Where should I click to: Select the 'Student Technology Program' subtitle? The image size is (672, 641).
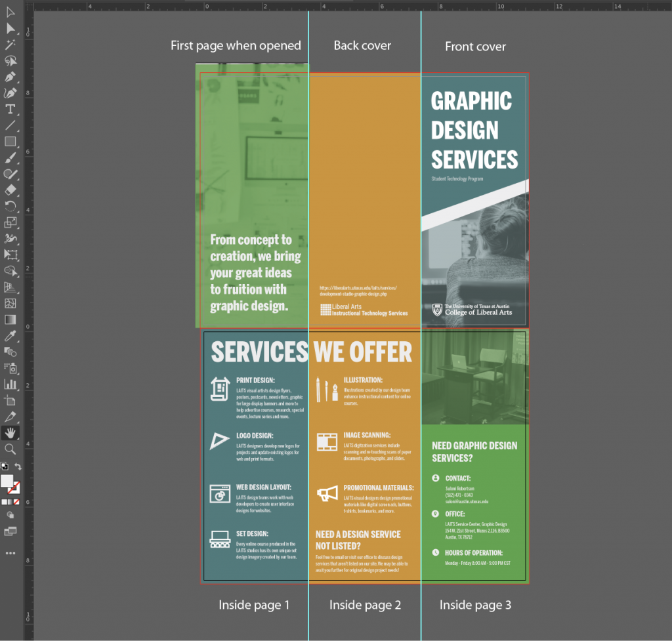(x=457, y=178)
